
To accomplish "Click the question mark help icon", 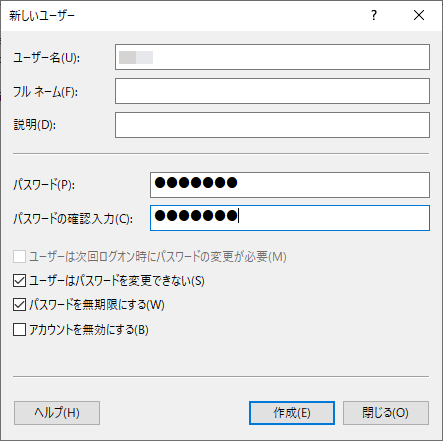I will pyautogui.click(x=374, y=15).
